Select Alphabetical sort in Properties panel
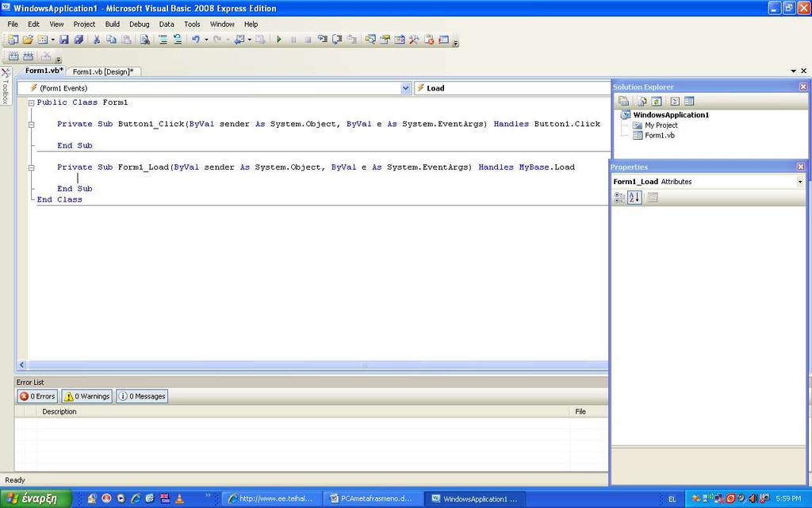Image resolution: width=812 pixels, height=508 pixels. point(635,198)
